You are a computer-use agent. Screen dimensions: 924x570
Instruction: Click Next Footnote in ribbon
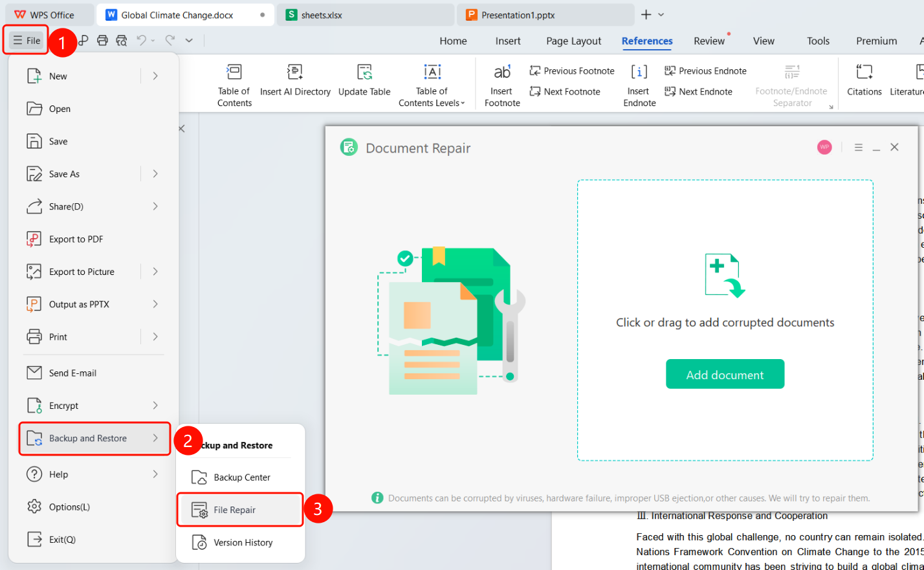(x=565, y=92)
